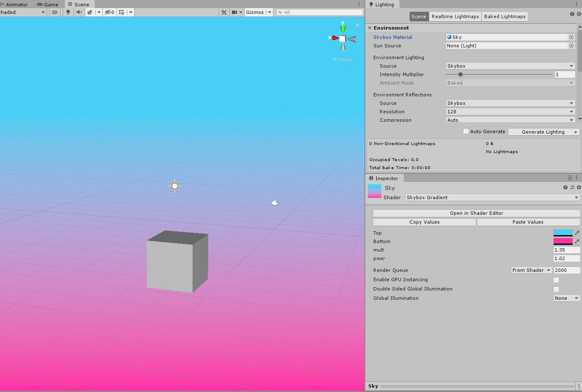Image resolution: width=582 pixels, height=392 pixels.
Task: Pick object for Sun Source field
Action: (571, 46)
